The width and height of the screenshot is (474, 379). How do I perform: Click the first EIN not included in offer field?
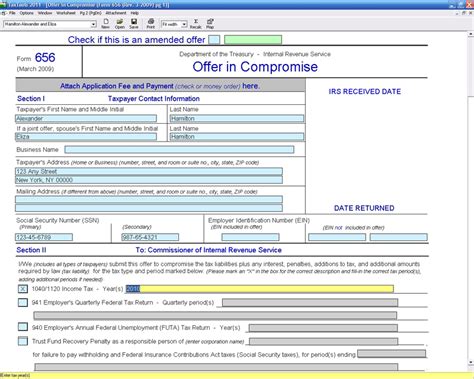[x=337, y=237]
